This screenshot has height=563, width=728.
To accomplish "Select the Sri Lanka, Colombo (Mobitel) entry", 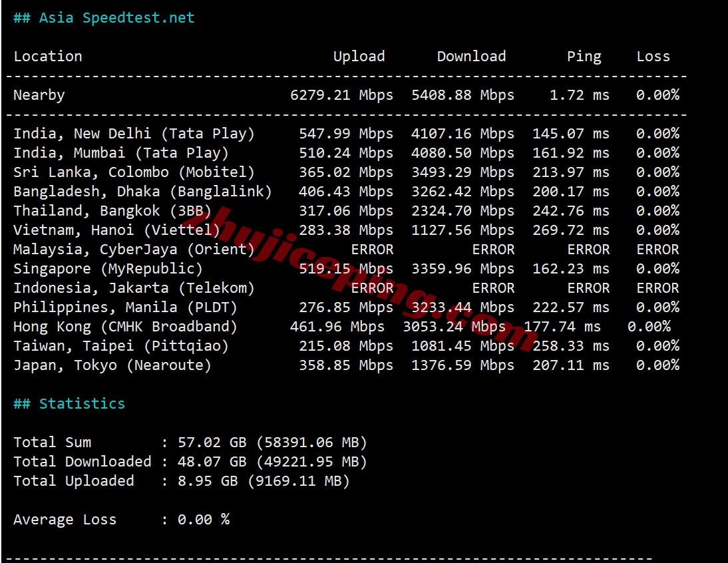I will (x=134, y=172).
